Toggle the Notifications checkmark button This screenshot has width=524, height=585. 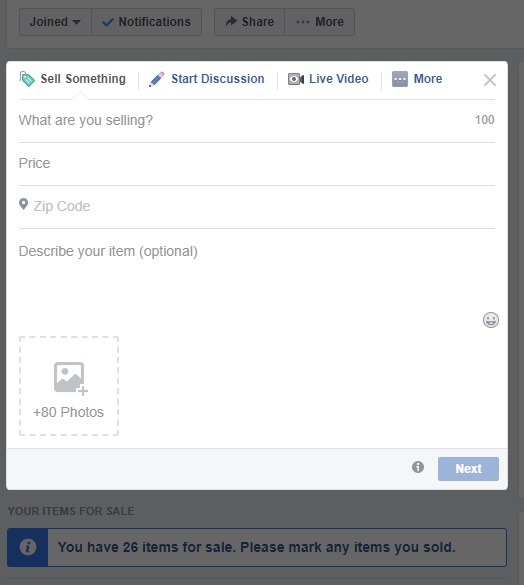146,22
